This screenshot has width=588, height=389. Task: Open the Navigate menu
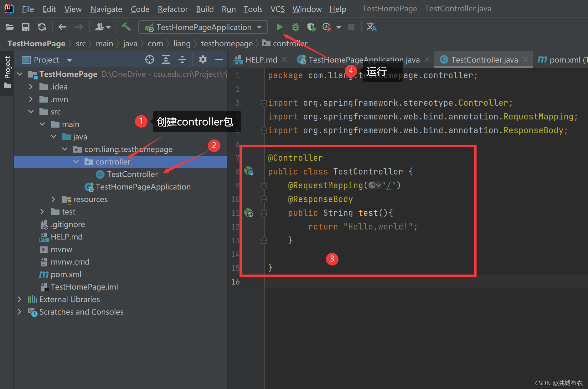pos(106,9)
